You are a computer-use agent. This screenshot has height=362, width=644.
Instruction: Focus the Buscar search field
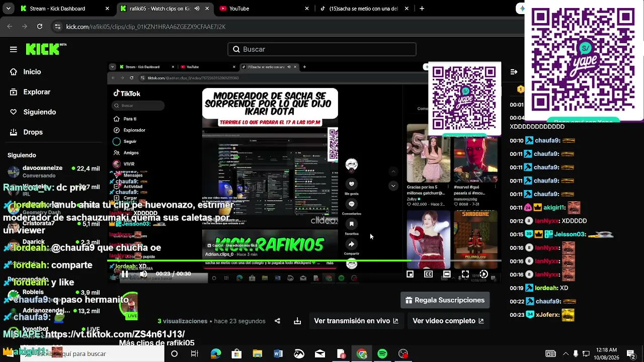point(322,49)
